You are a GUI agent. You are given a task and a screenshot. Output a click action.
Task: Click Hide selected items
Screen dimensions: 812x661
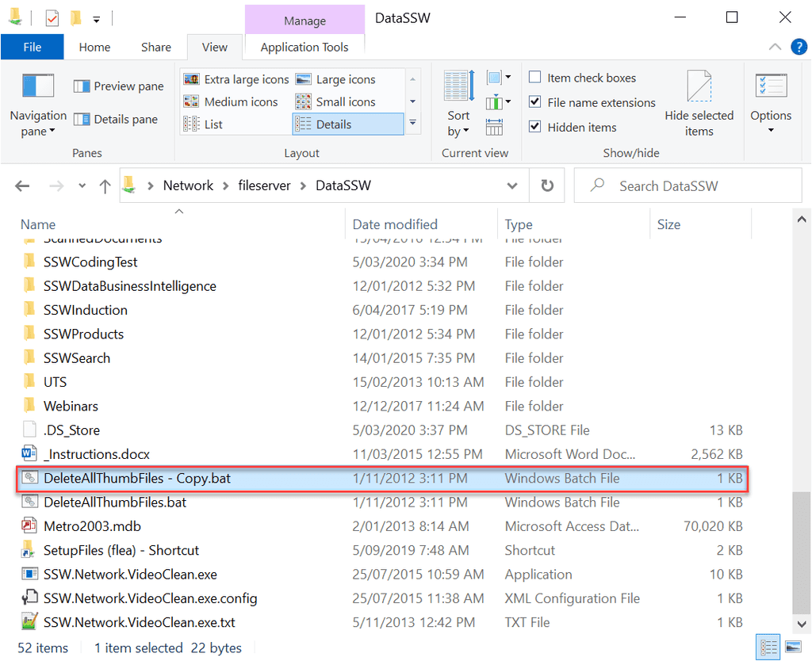(699, 104)
